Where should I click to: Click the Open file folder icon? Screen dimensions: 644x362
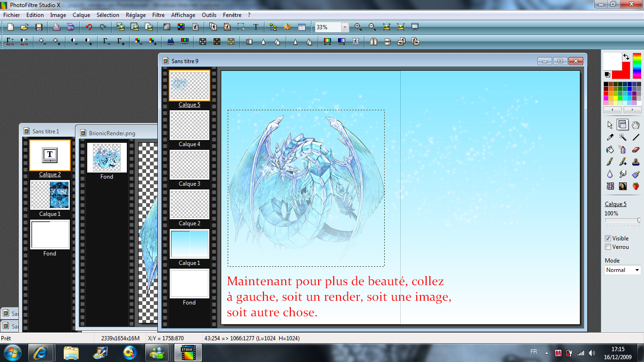(x=25, y=27)
